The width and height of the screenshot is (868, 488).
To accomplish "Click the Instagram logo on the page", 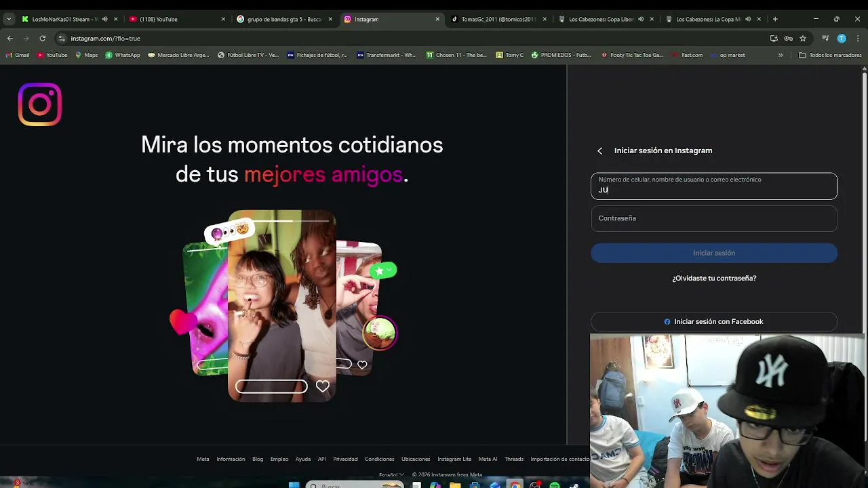I will tap(40, 104).
